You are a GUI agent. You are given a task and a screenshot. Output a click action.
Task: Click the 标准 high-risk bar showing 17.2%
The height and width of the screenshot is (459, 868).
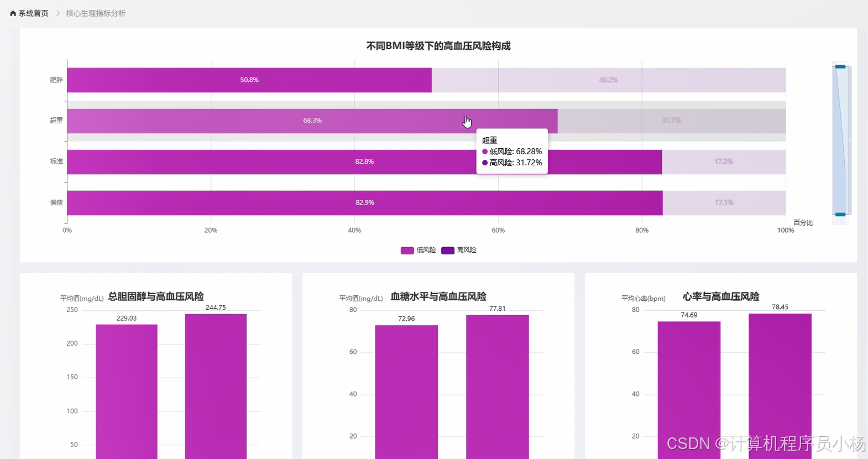click(x=724, y=162)
